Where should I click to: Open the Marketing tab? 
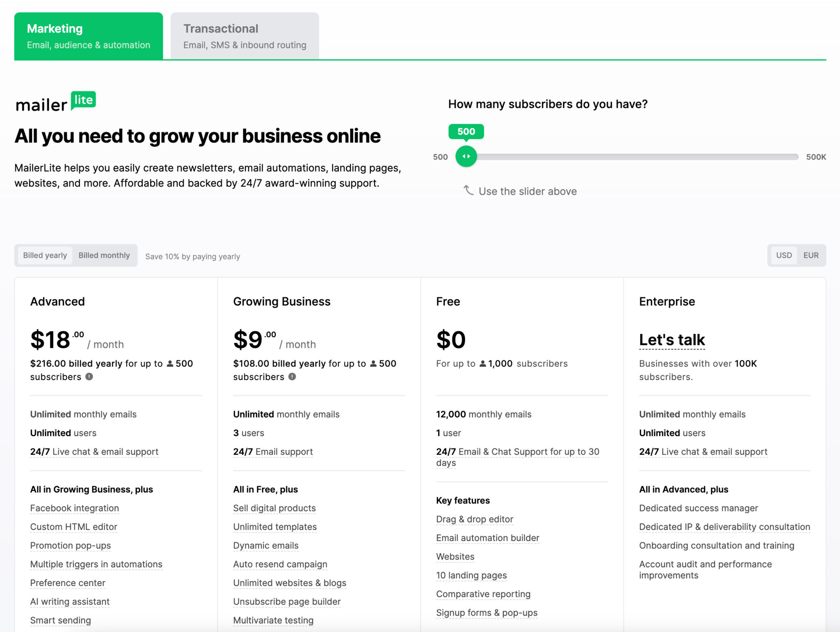pyautogui.click(x=89, y=36)
